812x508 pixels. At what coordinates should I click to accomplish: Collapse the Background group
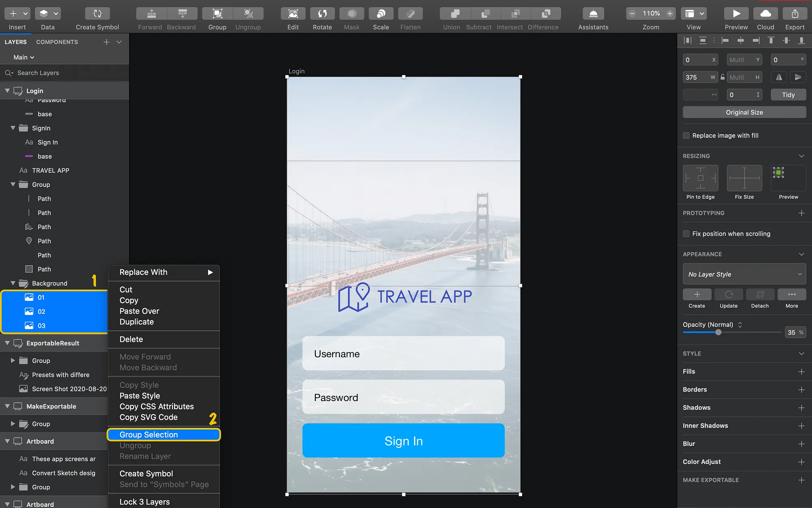click(13, 283)
